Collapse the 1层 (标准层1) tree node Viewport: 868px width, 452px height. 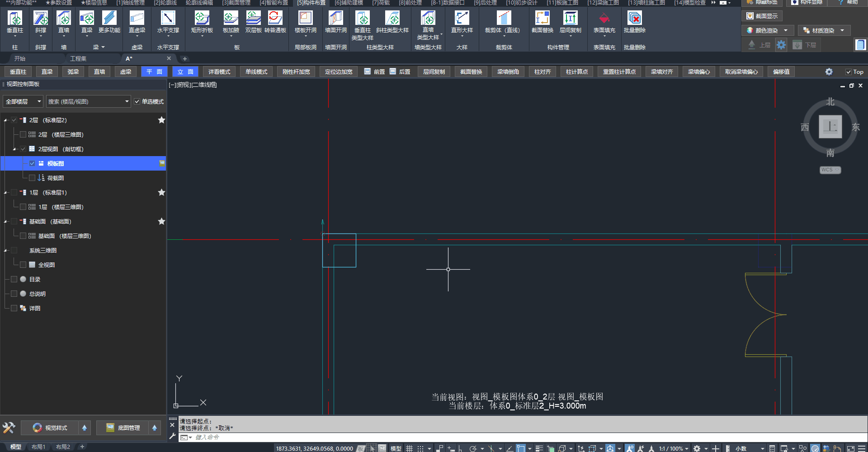5,193
